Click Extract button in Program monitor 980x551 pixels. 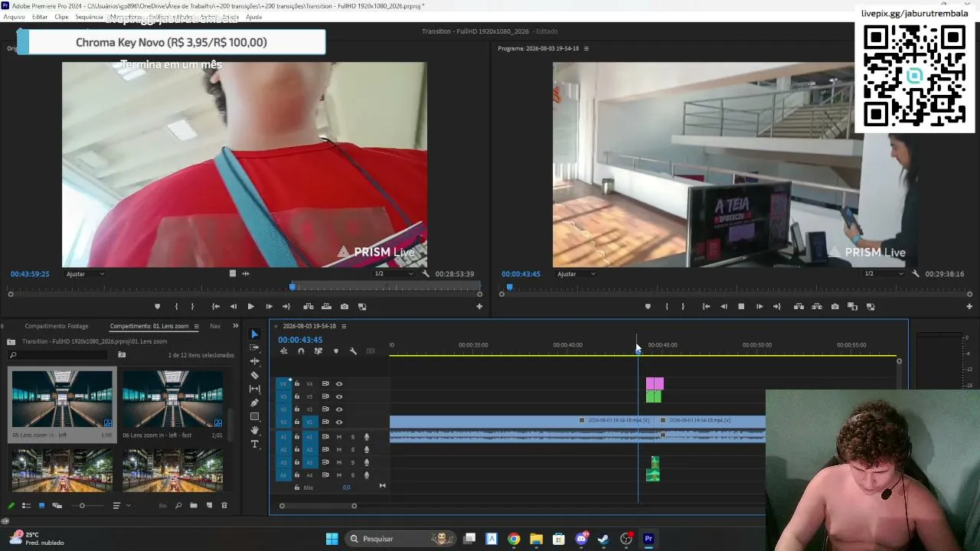(817, 307)
